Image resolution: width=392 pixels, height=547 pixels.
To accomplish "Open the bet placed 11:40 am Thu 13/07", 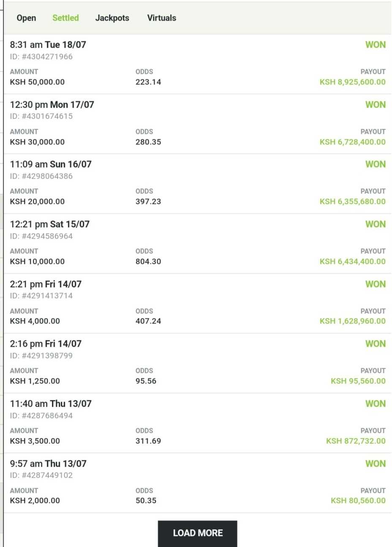I will coord(51,404).
